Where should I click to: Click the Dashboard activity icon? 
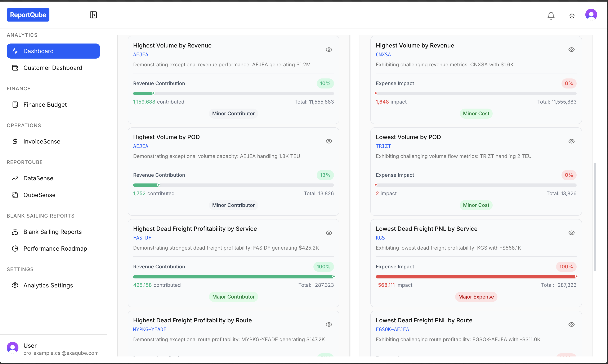pyautogui.click(x=15, y=51)
